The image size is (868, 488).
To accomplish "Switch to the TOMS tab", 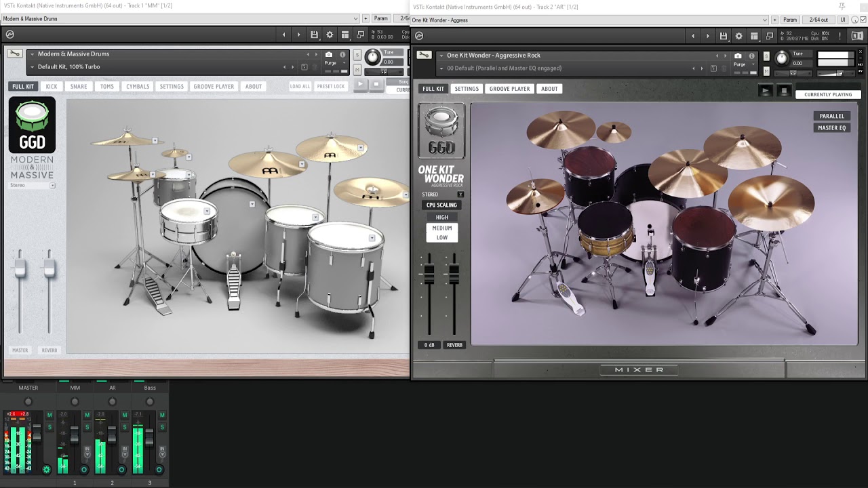I will coord(107,87).
